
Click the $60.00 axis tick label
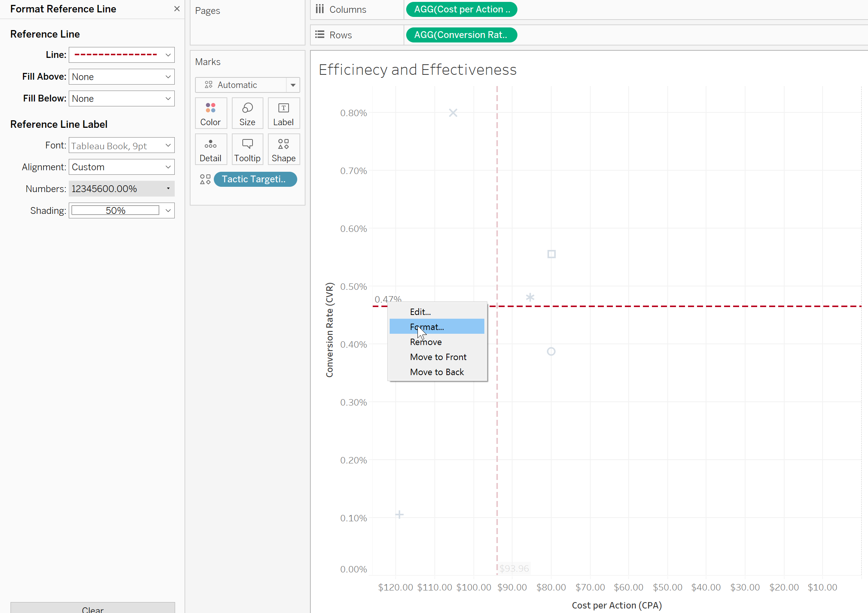628,587
